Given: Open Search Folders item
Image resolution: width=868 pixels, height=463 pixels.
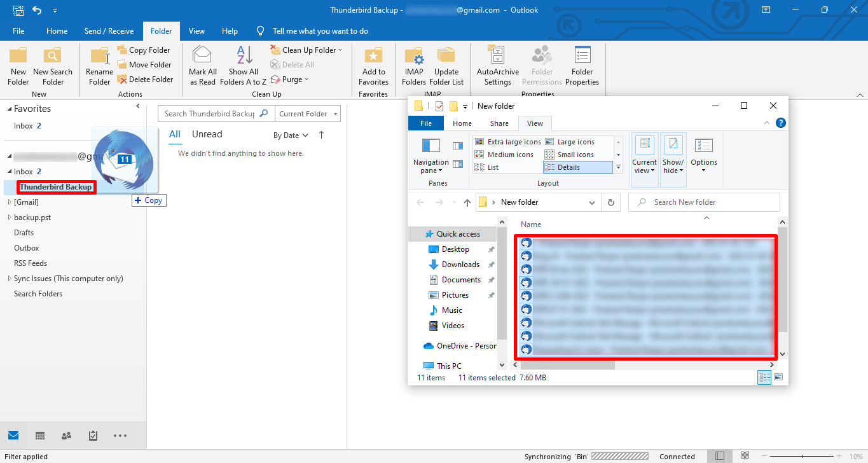Looking at the screenshot, I should [38, 294].
